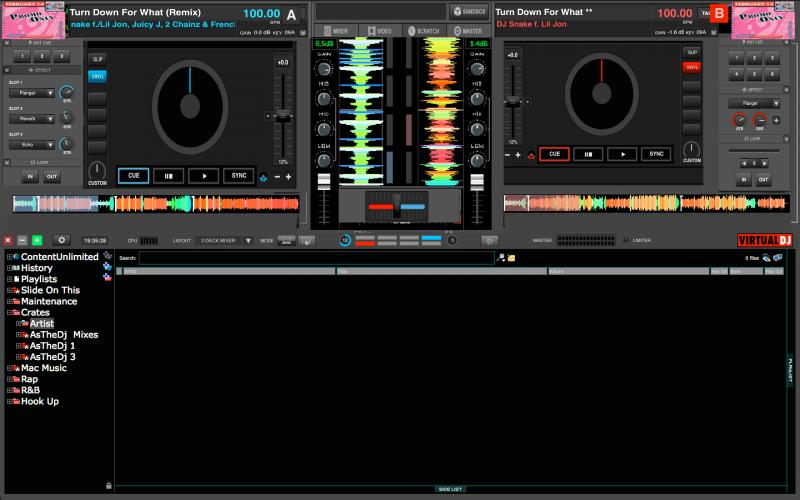Viewport: 800px width, 500px height.
Task: Trigger hot cue 4 on deck B
Action: tap(736, 74)
